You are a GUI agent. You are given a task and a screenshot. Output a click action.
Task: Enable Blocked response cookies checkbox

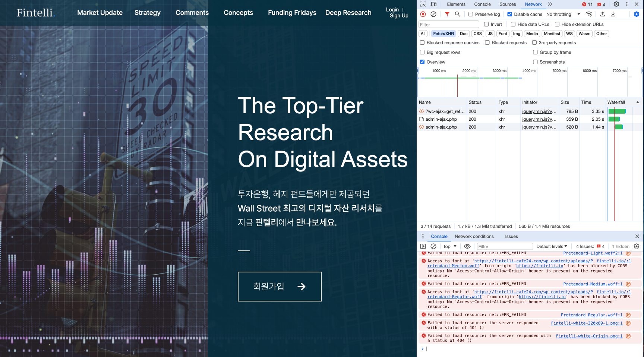click(x=422, y=42)
